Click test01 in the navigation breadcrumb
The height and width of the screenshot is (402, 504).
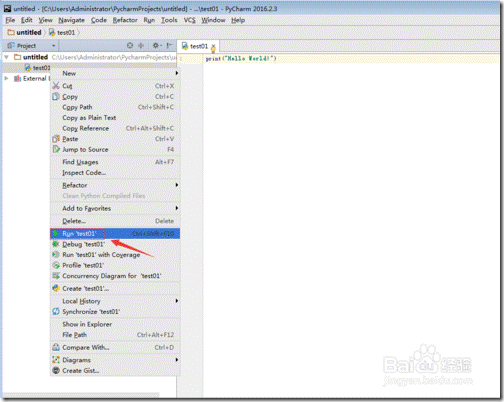[66, 32]
